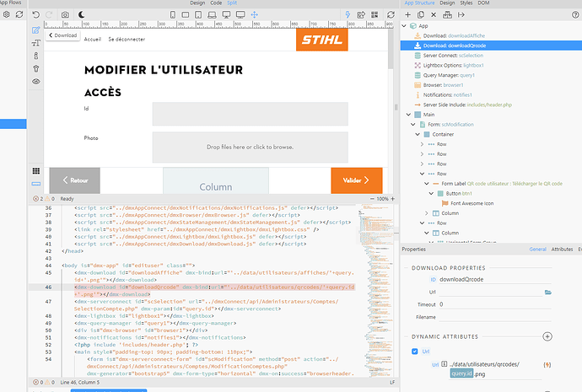
Task: Add a new component with plus icon
Action: pyautogui.click(x=408, y=15)
